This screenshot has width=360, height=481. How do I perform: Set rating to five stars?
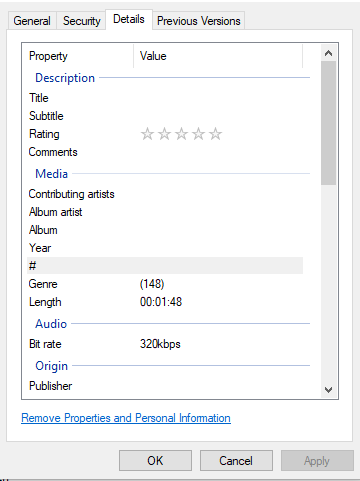click(x=215, y=134)
